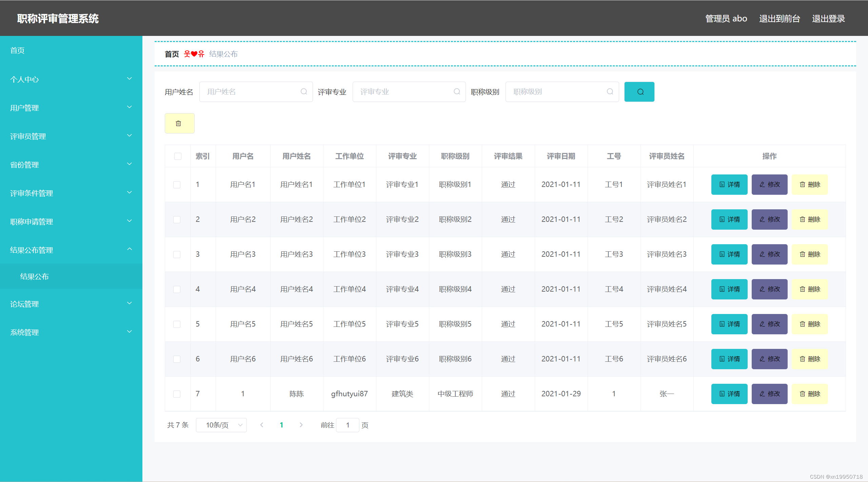868x482 pixels.
Task: Click the teal search magnifier button
Action: (x=639, y=92)
